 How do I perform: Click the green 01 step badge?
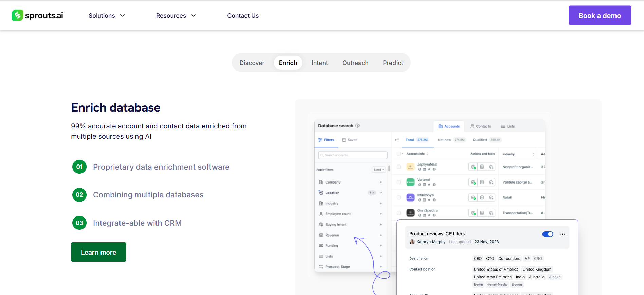tap(79, 167)
